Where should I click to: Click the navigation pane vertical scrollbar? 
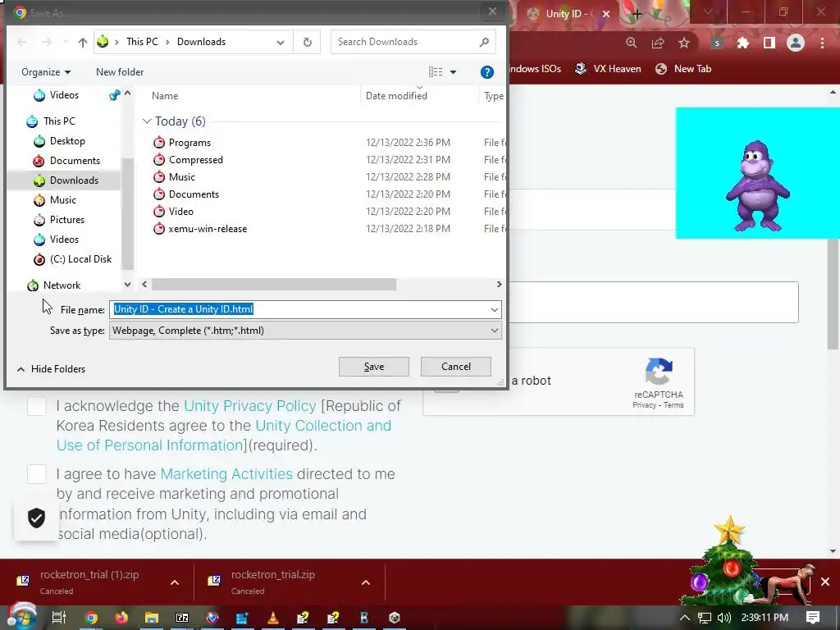coord(127,214)
